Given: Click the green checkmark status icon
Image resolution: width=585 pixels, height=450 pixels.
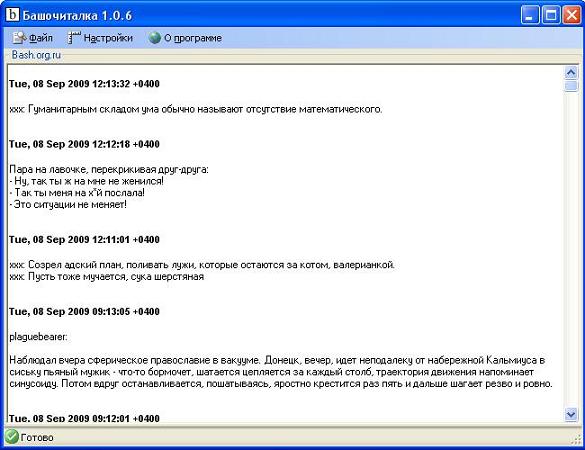Looking at the screenshot, I should (12, 437).
